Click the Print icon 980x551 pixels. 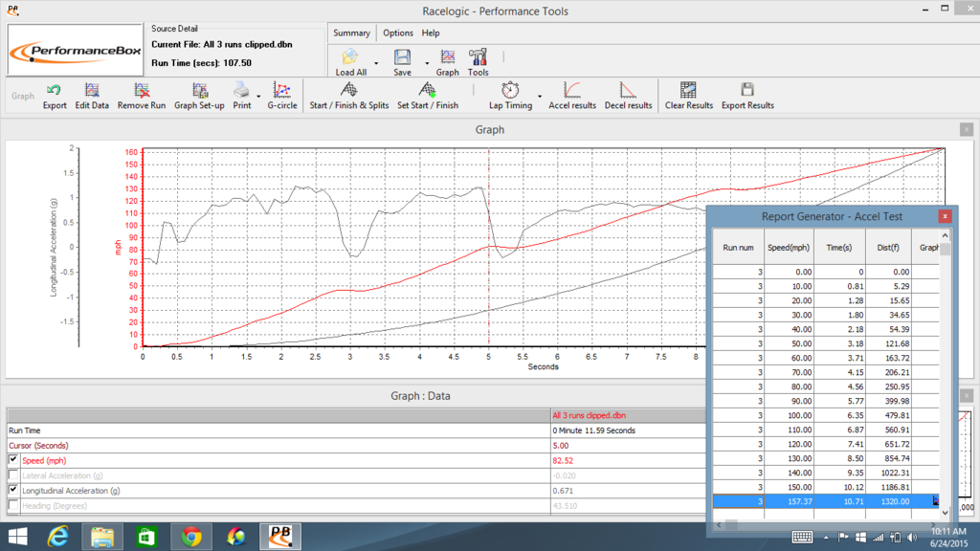[x=242, y=97]
